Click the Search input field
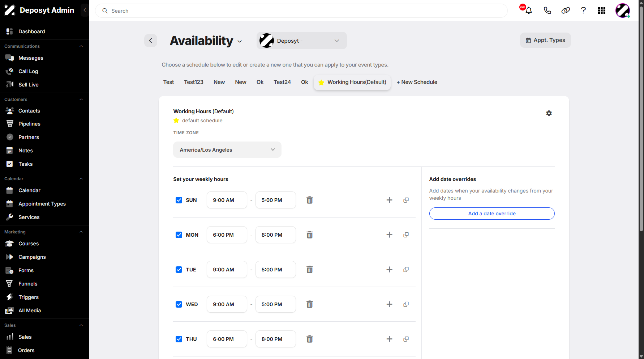Screen dimensions: 644x359 [301, 11]
